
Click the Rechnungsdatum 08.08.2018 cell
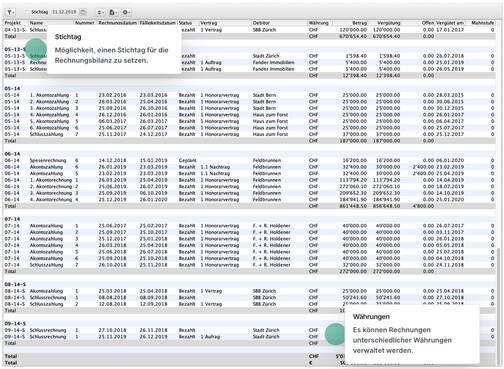point(112,297)
